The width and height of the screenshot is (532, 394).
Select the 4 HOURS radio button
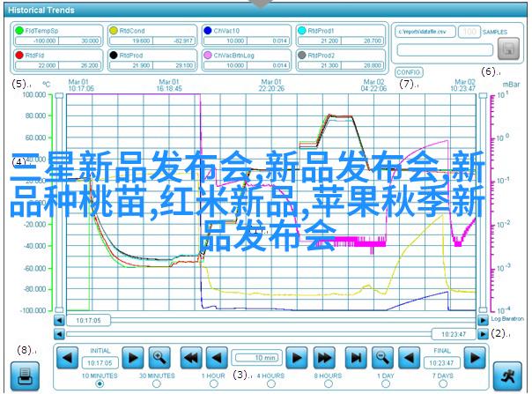(x=270, y=383)
